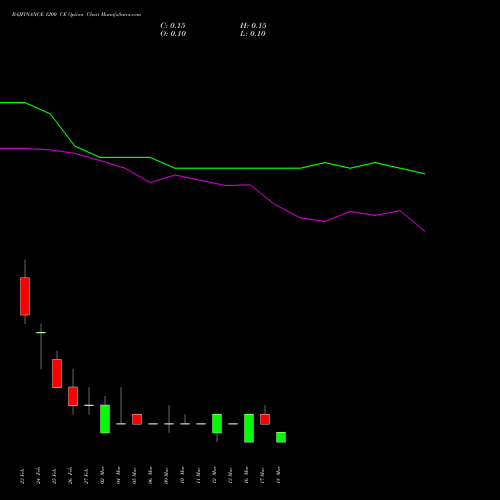Click the 04 Mar date label
The width and height of the screenshot is (500, 500).
118,475
